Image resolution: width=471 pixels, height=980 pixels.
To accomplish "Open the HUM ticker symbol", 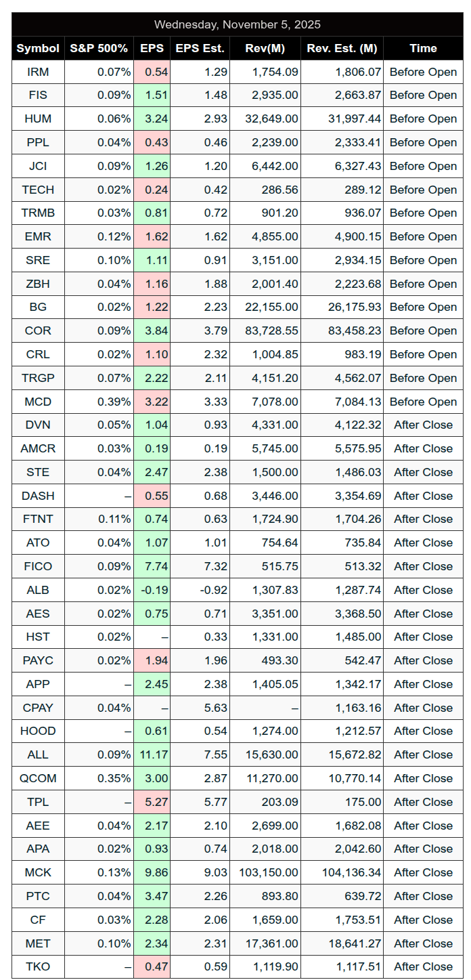I will [x=38, y=119].
